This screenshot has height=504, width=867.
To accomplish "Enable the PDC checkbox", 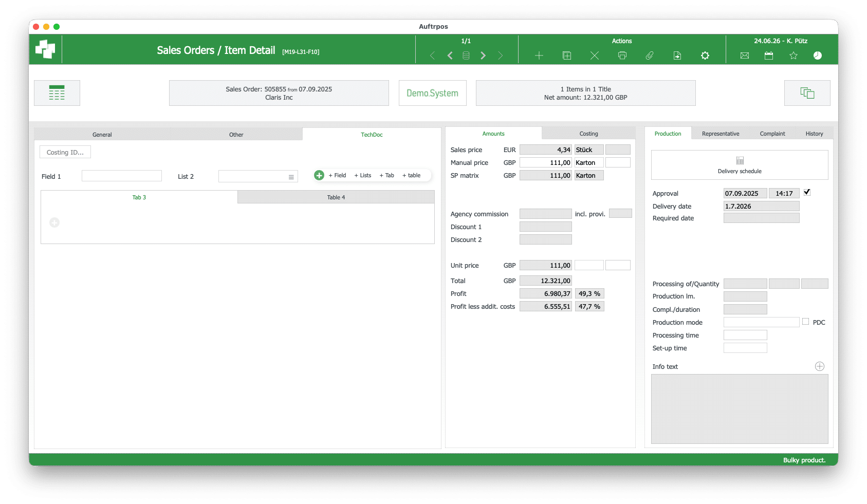I will (805, 322).
